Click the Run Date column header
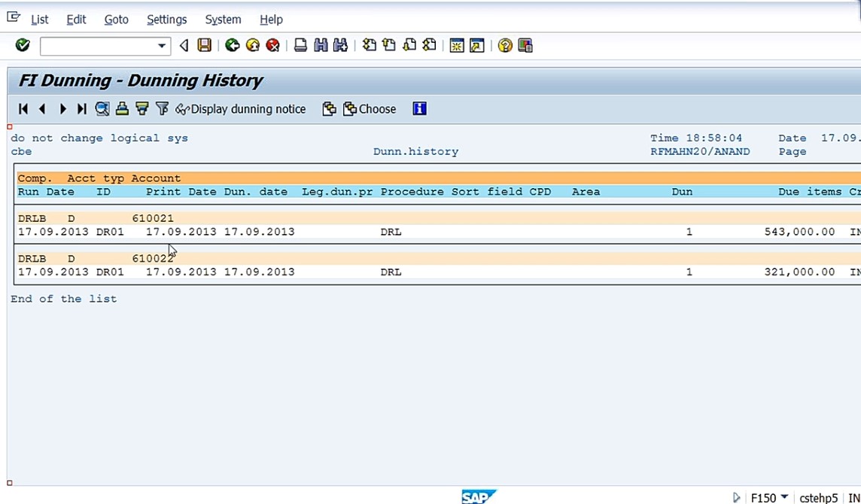 pos(46,192)
